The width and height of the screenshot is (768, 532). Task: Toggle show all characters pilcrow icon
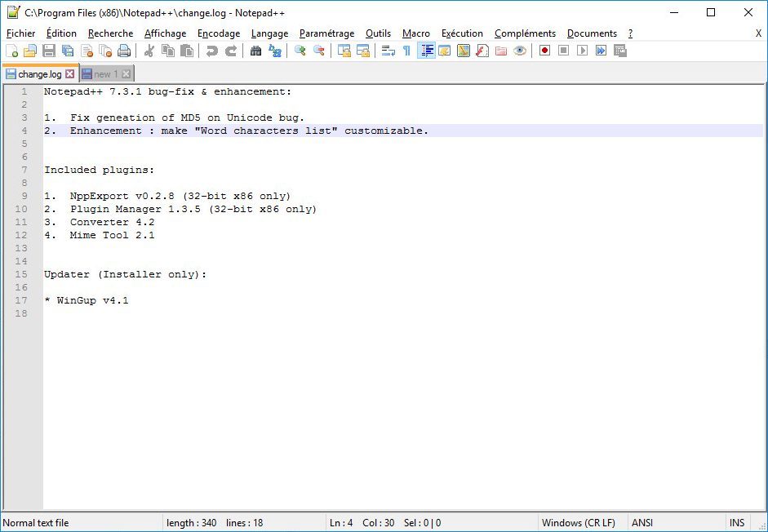tap(406, 51)
